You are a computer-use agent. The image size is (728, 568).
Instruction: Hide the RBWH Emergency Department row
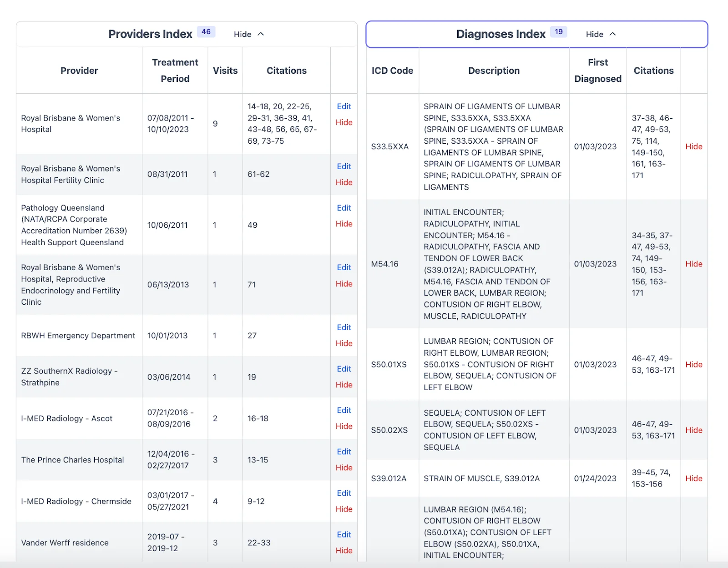coord(344,343)
